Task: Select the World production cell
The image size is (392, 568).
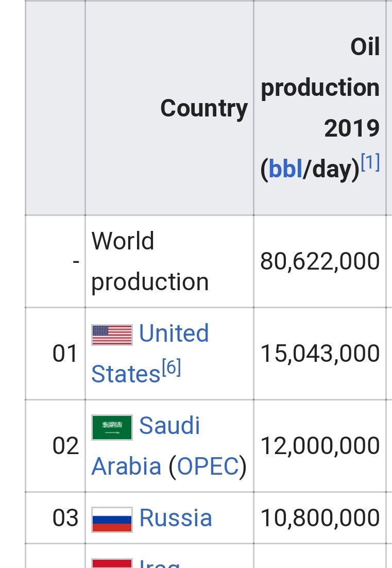Action: (150, 261)
